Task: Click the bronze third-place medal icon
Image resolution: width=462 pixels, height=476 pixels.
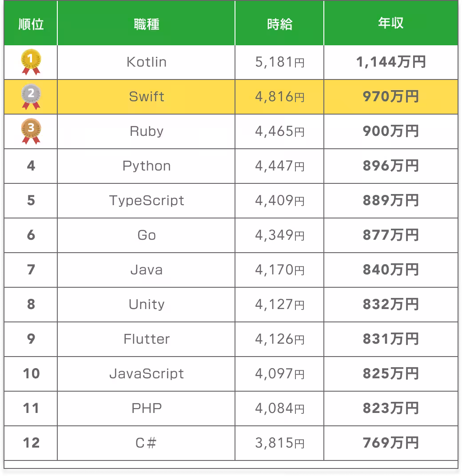Action: click(x=31, y=131)
